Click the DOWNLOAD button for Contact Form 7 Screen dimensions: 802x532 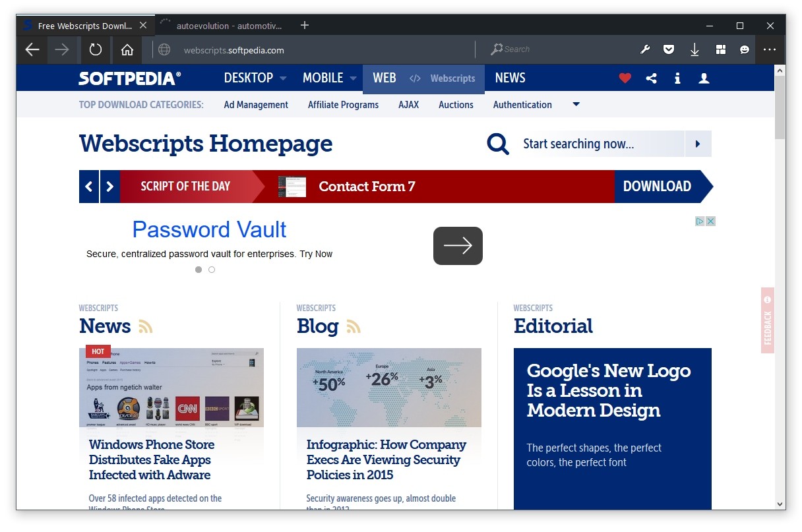[663, 187]
